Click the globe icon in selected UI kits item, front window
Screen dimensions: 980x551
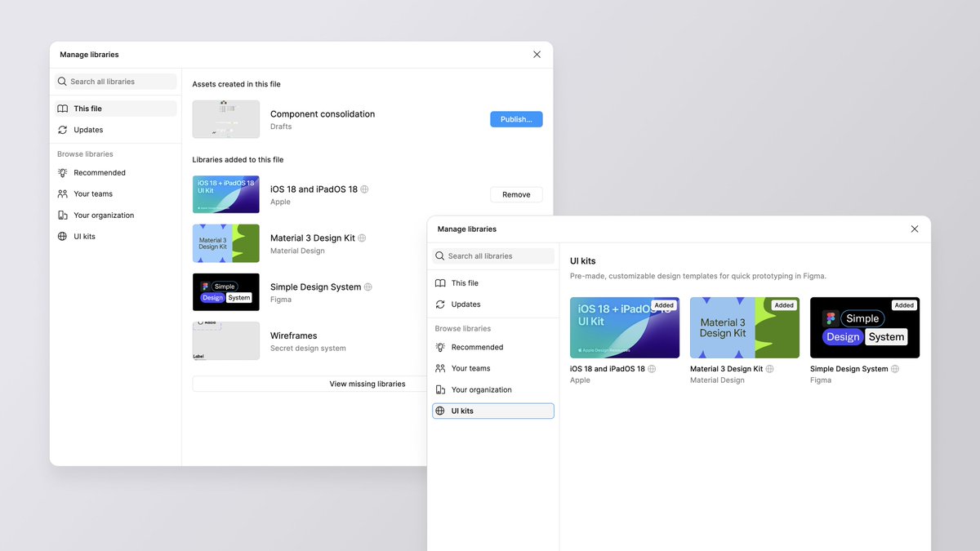tap(440, 411)
